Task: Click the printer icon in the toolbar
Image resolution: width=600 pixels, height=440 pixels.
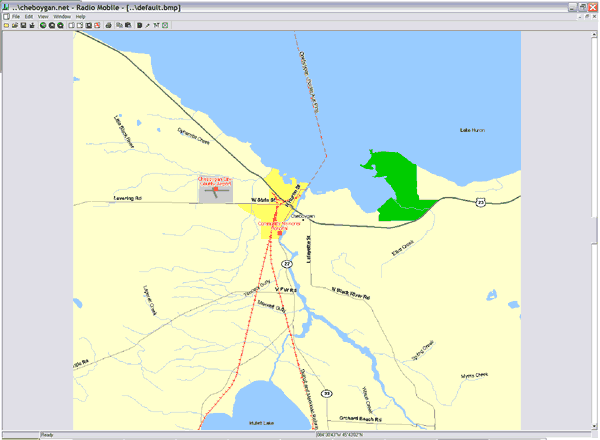Action: pyautogui.click(x=108, y=25)
